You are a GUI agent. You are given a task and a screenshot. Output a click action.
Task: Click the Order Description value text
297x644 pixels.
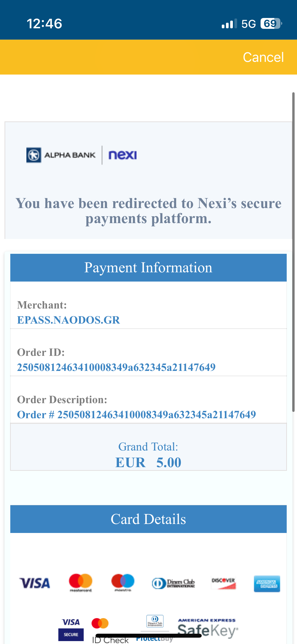136,415
